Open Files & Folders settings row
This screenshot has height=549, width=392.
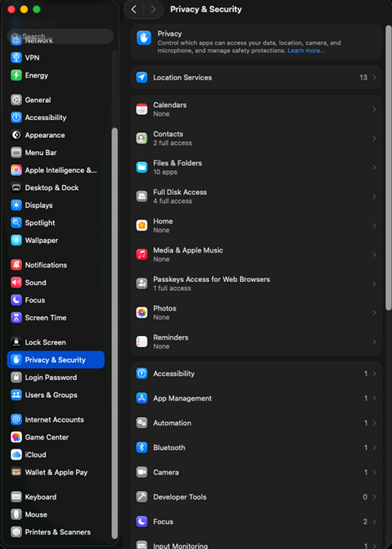tap(256, 168)
